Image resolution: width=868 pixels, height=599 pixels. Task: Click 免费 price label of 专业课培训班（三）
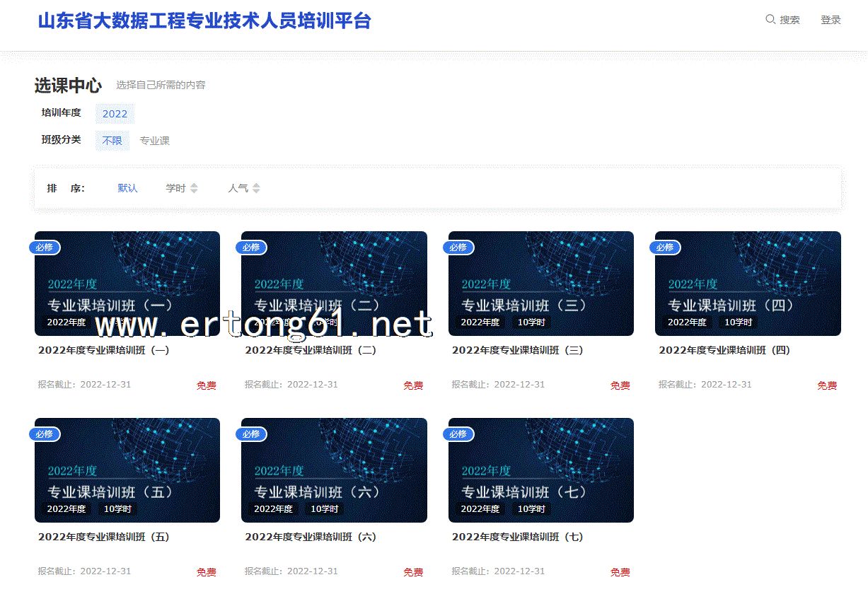coord(620,385)
